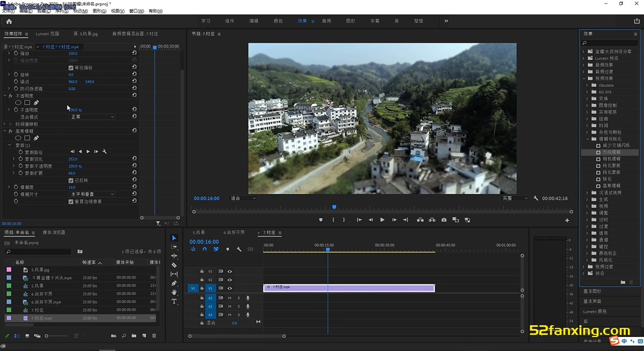The width and height of the screenshot is (644, 351).
Task: Open mask tracking method wrench
Action: [x=105, y=152]
